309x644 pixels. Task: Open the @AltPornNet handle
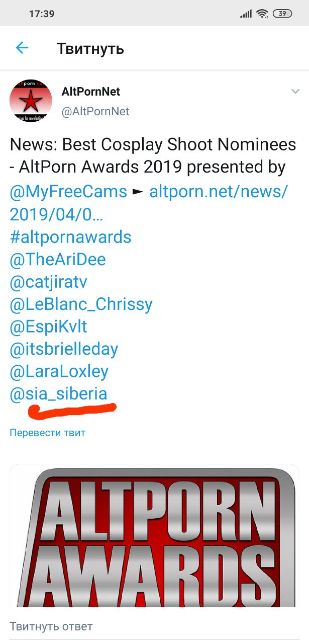tap(95, 112)
